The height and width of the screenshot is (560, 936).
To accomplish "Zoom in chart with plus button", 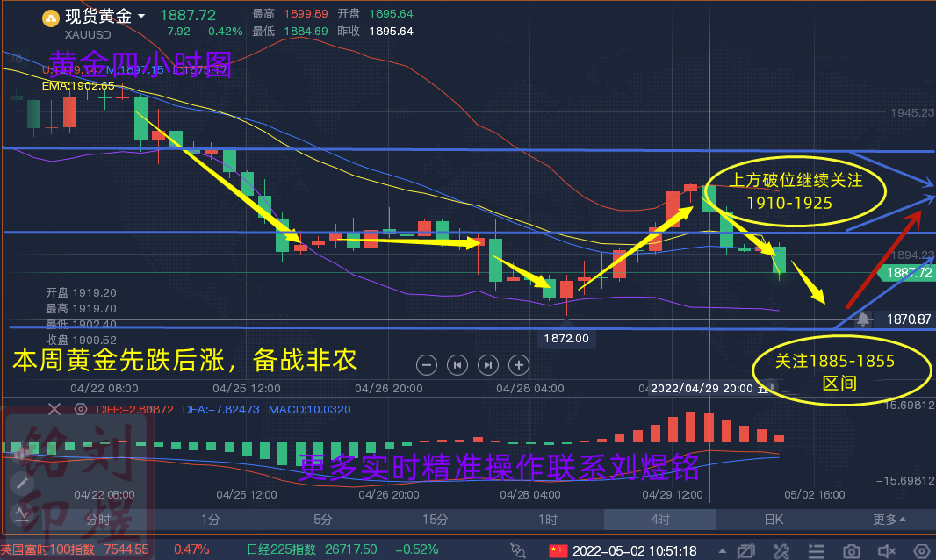I will pyautogui.click(x=519, y=365).
